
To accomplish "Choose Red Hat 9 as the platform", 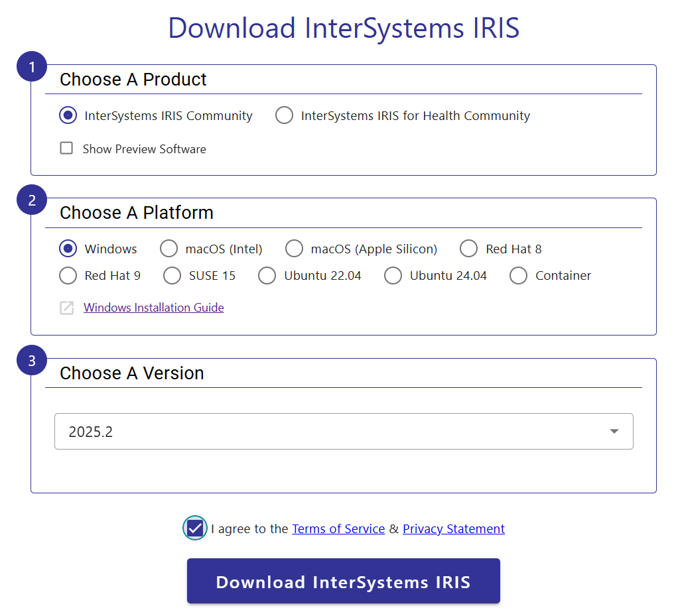I will coord(67,275).
